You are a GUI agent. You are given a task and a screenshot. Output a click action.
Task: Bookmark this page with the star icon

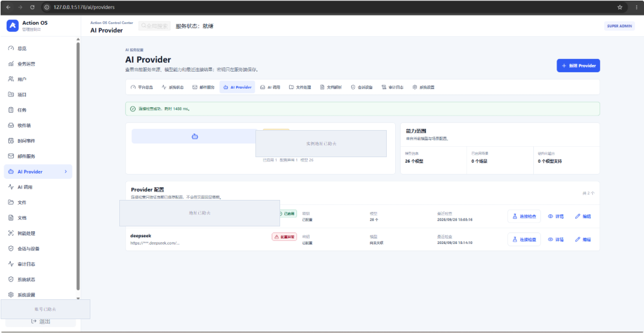pos(620,7)
